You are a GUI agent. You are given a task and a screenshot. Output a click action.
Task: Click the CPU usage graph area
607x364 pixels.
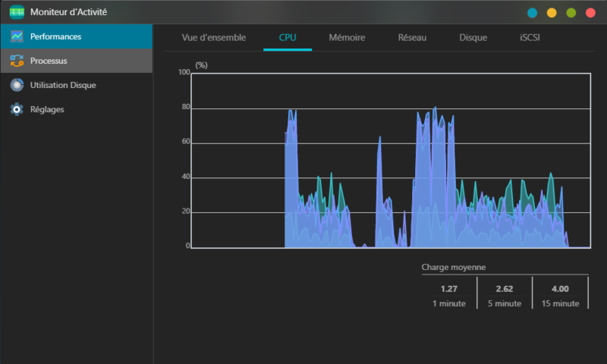click(391, 161)
